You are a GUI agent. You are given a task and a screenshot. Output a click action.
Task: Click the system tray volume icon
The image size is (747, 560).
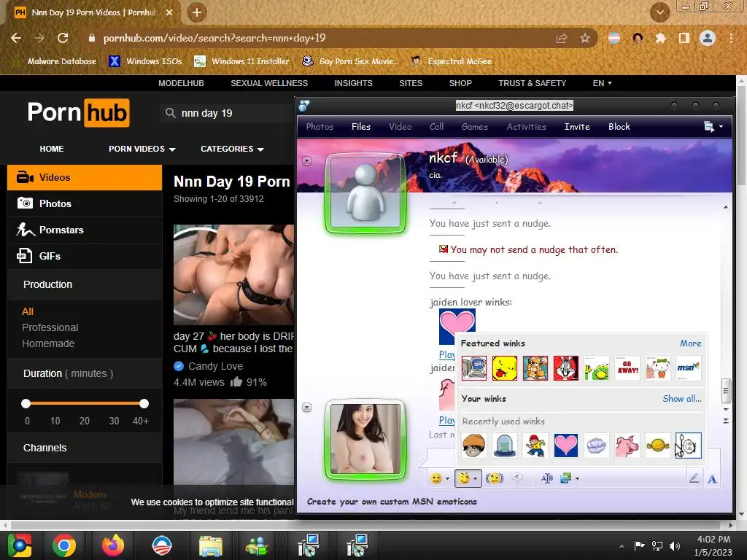point(675,545)
